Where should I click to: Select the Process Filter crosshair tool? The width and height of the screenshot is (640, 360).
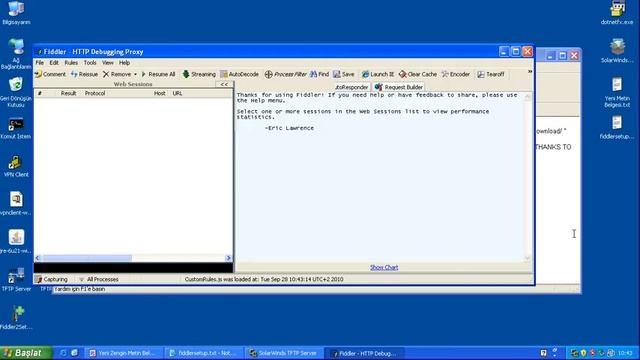[x=285, y=74]
